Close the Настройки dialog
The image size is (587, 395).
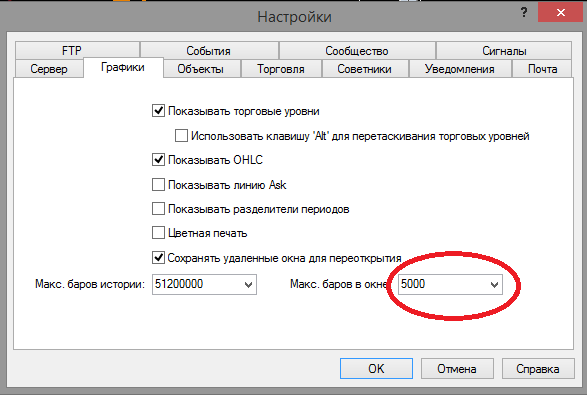click(x=560, y=13)
